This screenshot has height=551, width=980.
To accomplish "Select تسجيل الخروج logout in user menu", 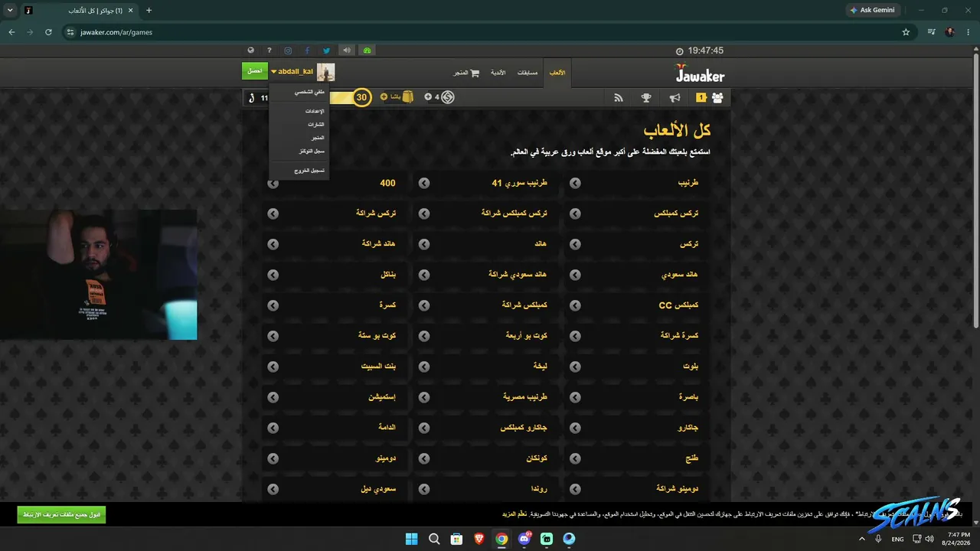I will pyautogui.click(x=310, y=170).
